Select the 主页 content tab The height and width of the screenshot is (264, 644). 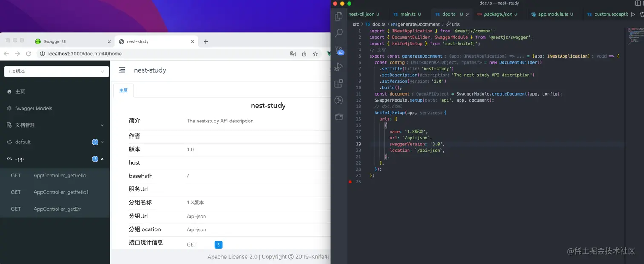pyautogui.click(x=124, y=90)
